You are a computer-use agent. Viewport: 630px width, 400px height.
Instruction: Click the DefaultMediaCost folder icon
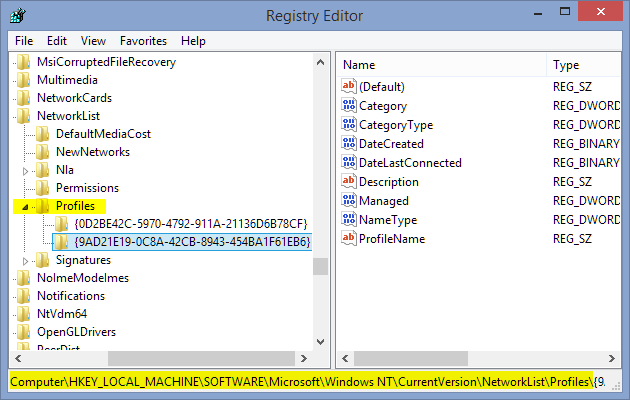pos(43,134)
